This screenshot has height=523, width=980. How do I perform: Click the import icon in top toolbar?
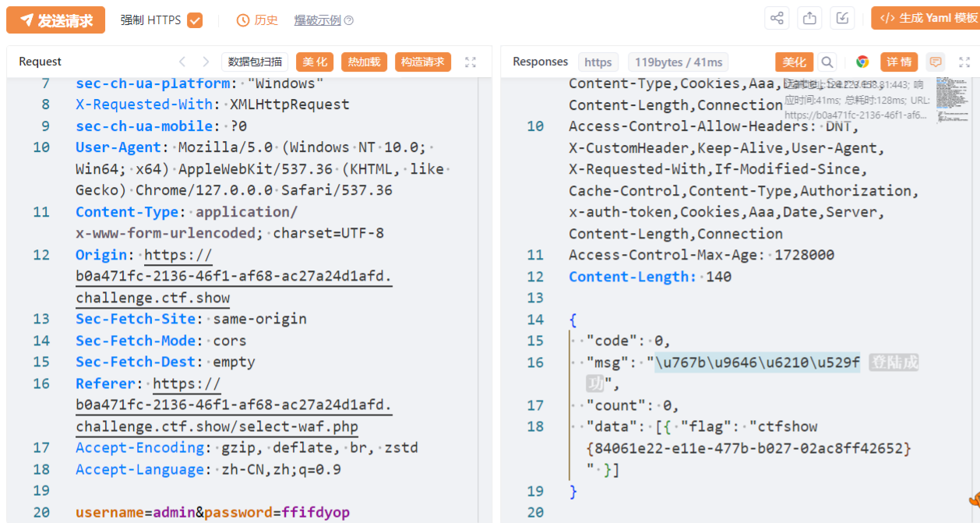[x=842, y=19]
